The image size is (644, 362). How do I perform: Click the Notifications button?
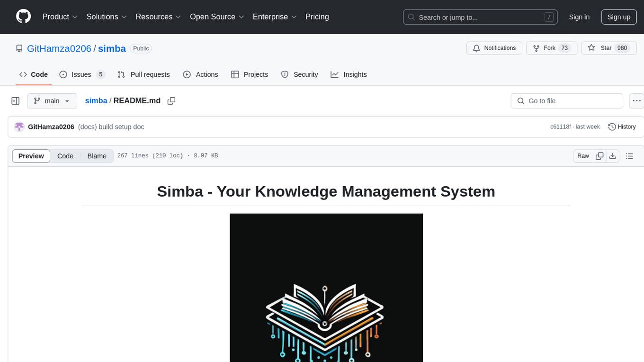coord(494,48)
